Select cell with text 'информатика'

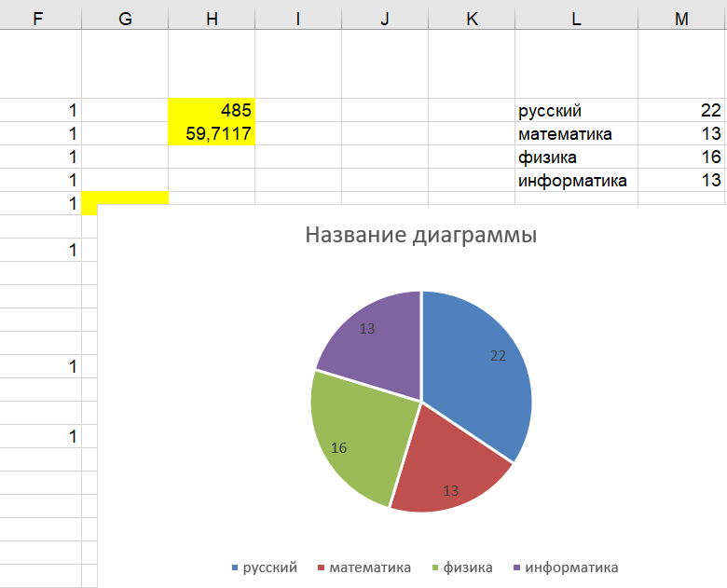576,181
